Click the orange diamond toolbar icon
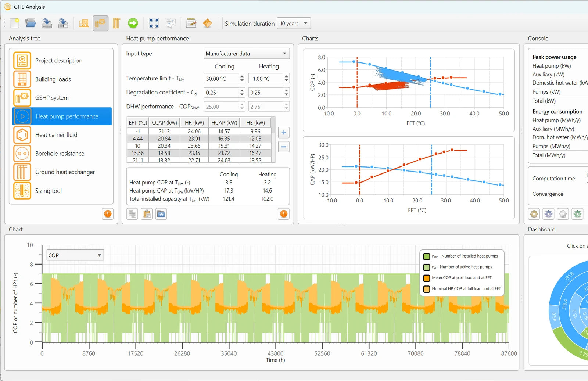 point(207,24)
